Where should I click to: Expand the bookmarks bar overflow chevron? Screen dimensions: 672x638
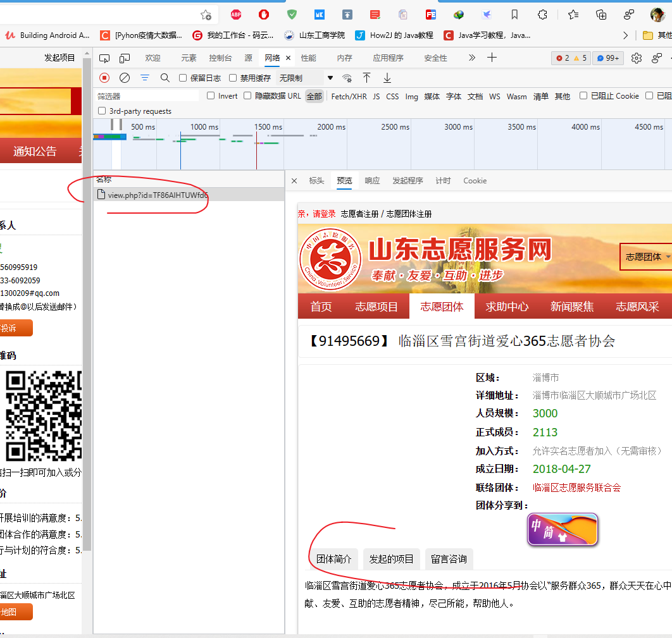(625, 35)
